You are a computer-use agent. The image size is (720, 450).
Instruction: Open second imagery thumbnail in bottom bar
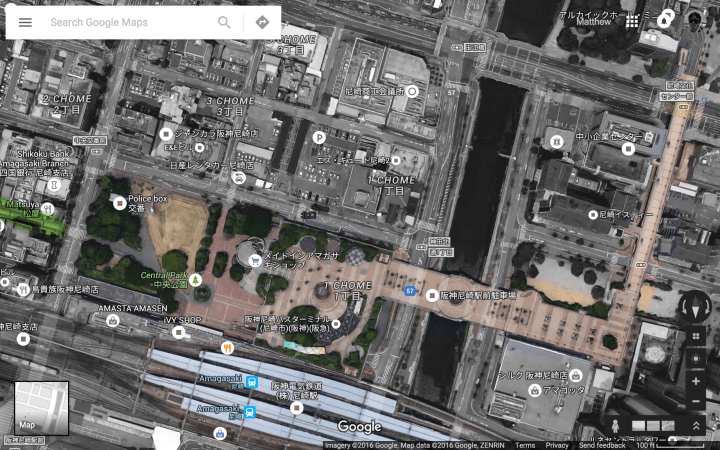point(653,426)
